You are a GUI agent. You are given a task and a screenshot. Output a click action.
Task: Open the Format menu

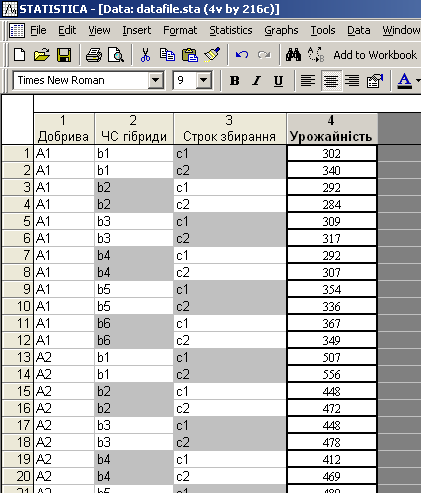180,30
